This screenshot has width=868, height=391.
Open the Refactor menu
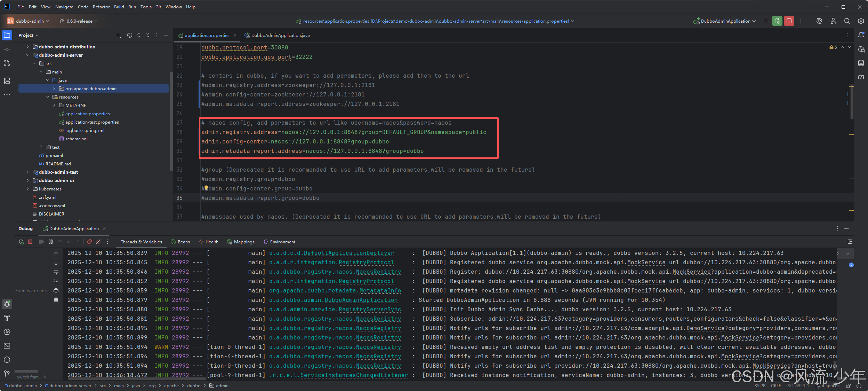pyautogui.click(x=101, y=7)
